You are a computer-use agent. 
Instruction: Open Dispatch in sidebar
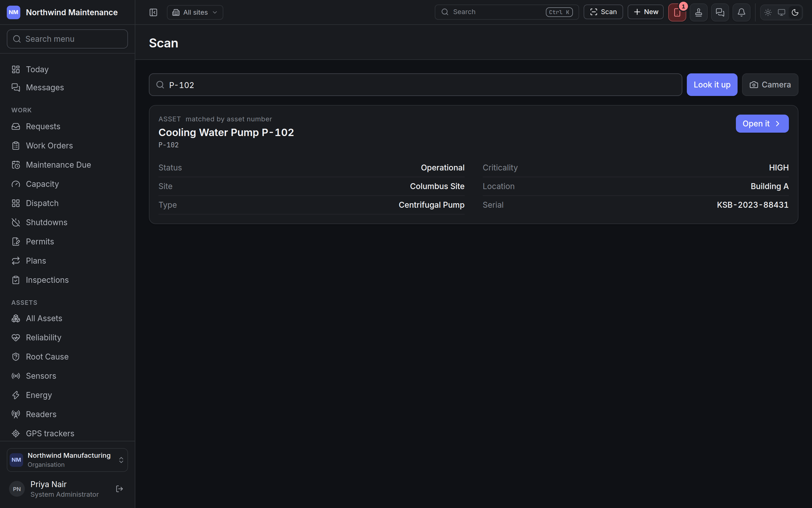pos(67,203)
